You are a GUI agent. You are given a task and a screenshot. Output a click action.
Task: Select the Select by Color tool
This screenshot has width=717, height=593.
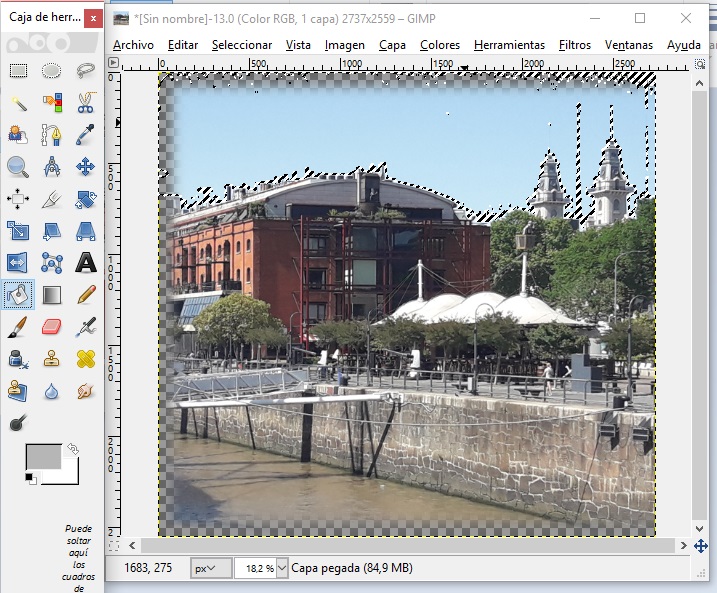(x=52, y=103)
